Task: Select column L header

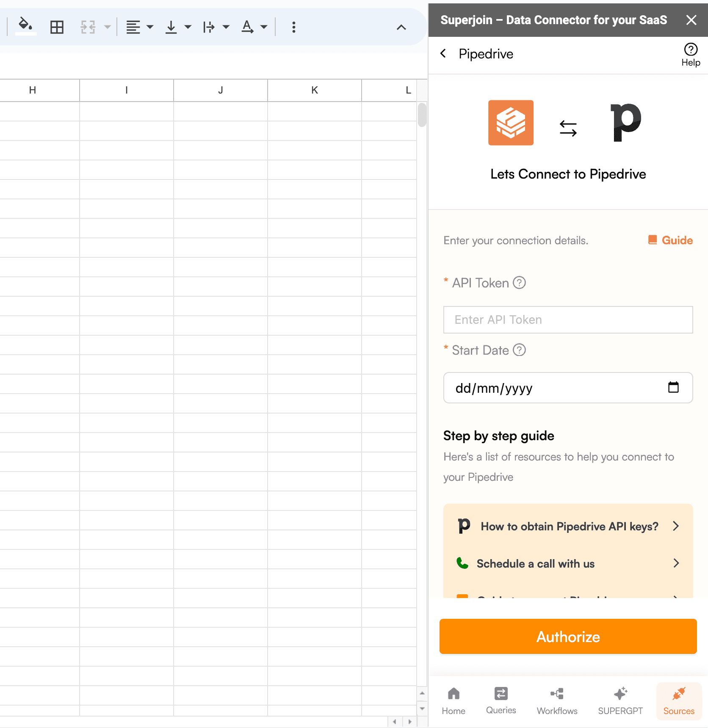Action: coord(389,90)
